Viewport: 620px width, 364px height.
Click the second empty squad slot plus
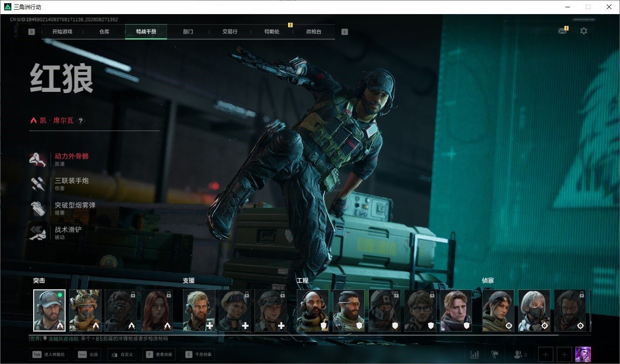tap(564, 354)
